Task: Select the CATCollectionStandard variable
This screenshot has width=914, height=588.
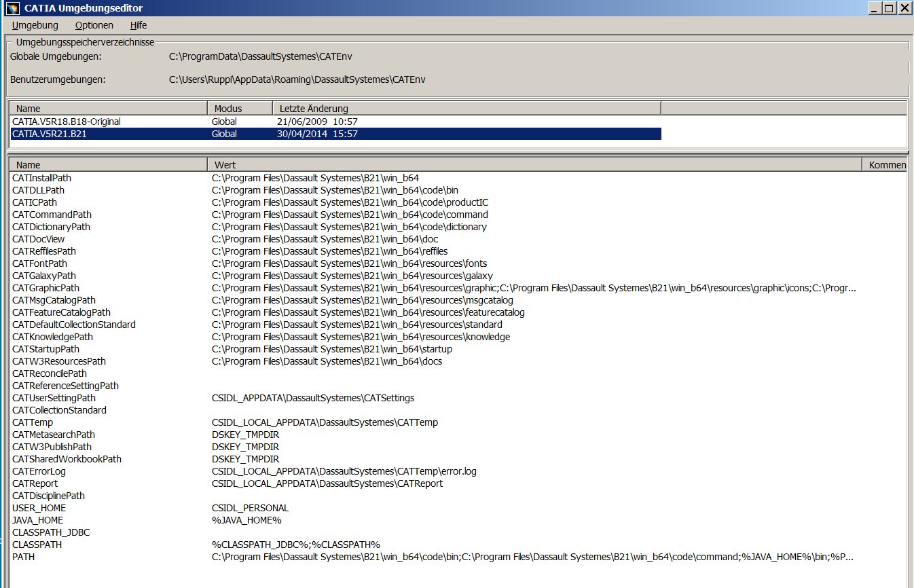Action: pos(59,410)
